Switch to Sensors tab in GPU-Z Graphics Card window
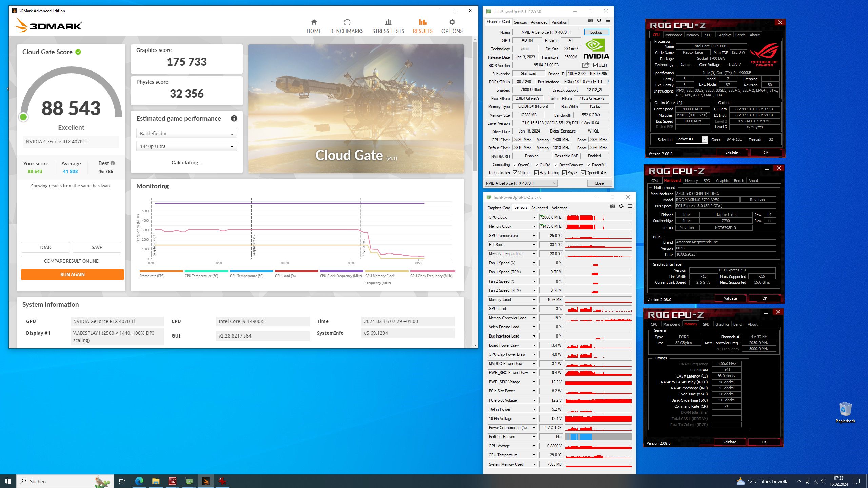This screenshot has width=868, height=488. tap(520, 22)
